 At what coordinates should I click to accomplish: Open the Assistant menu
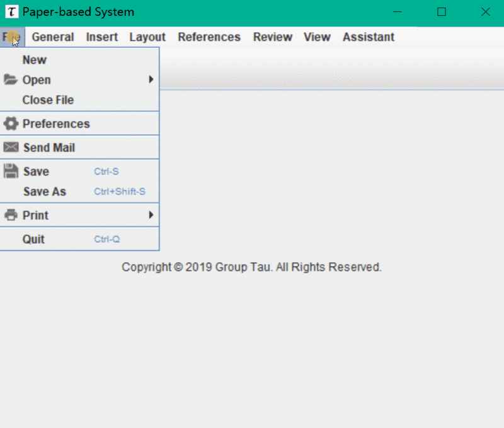(x=369, y=37)
